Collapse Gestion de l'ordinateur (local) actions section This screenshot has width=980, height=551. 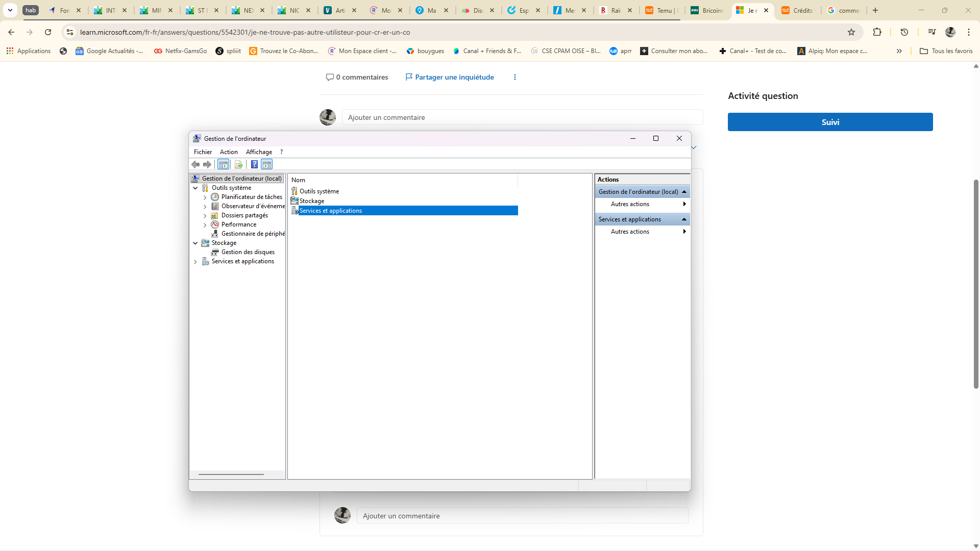click(x=684, y=192)
